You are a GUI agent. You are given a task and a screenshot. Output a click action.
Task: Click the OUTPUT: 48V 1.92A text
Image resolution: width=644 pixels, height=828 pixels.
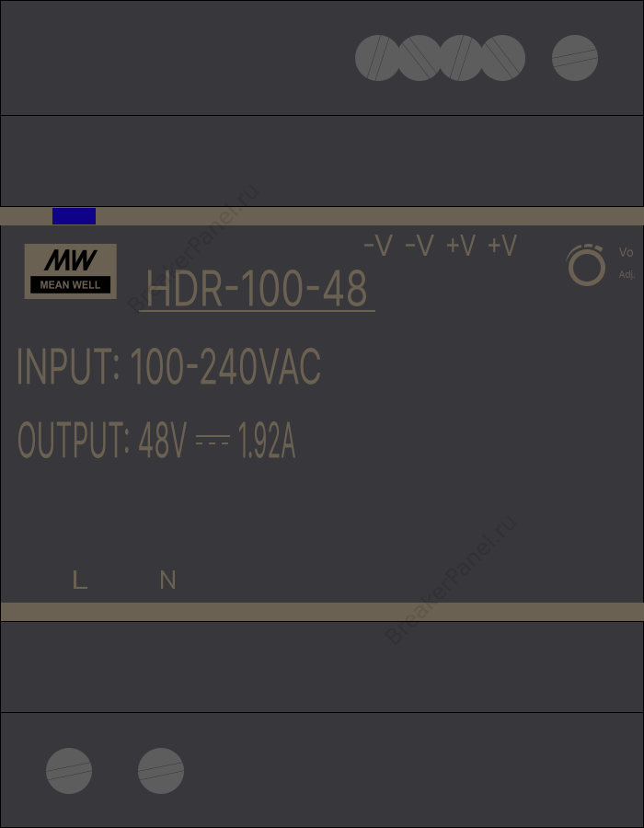[x=156, y=440]
